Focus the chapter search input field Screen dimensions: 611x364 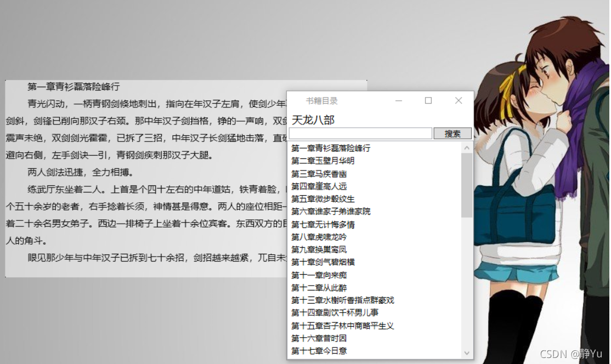tap(360, 134)
